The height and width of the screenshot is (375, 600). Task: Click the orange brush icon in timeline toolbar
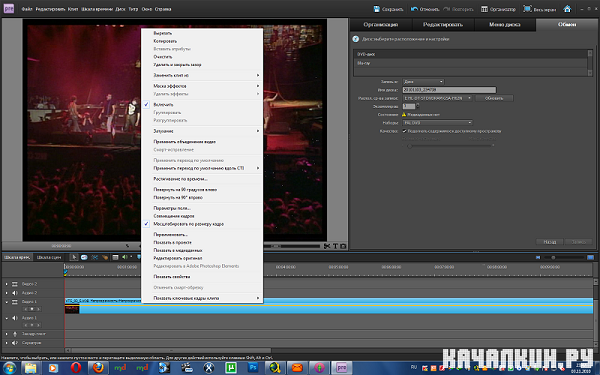click(x=105, y=257)
